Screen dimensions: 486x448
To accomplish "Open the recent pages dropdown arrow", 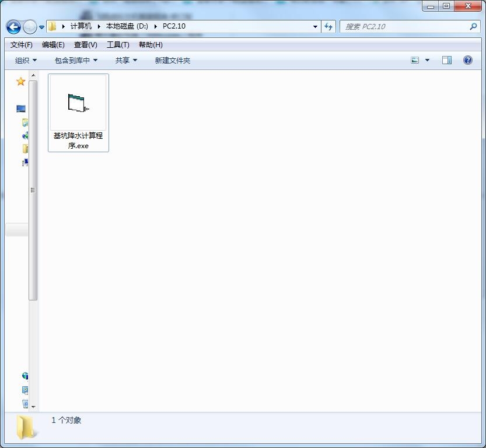I will pyautogui.click(x=42, y=27).
